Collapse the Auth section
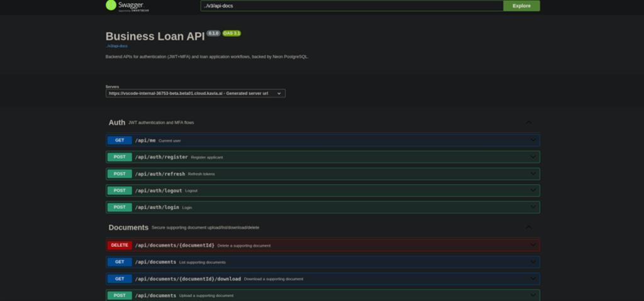The image size is (644, 301). click(528, 123)
